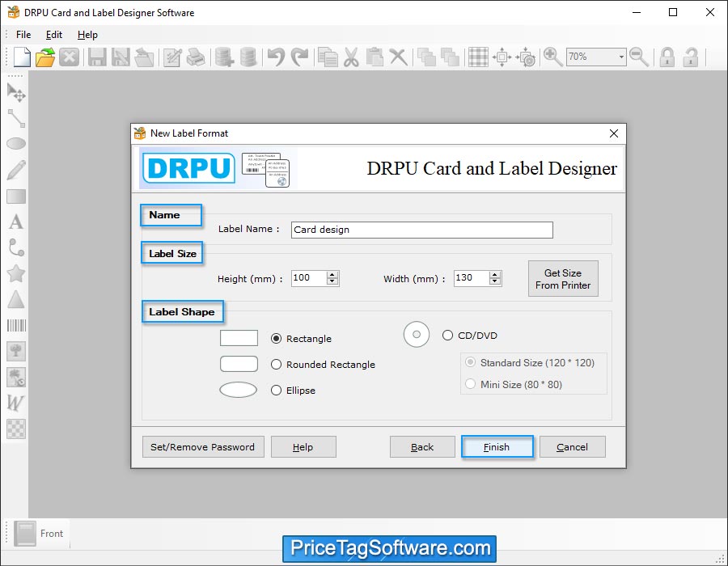Select the Pencil tool
This screenshot has height=566, width=728.
click(x=16, y=170)
